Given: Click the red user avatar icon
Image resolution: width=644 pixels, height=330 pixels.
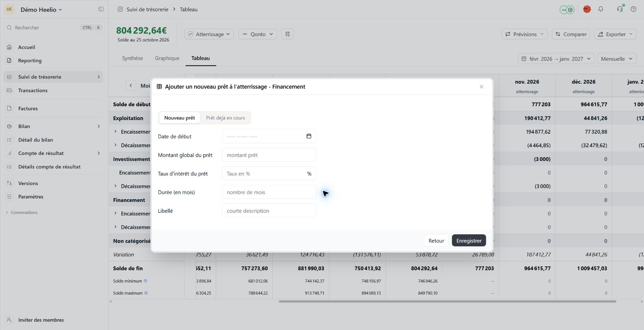Looking at the screenshot, I should click(x=587, y=9).
